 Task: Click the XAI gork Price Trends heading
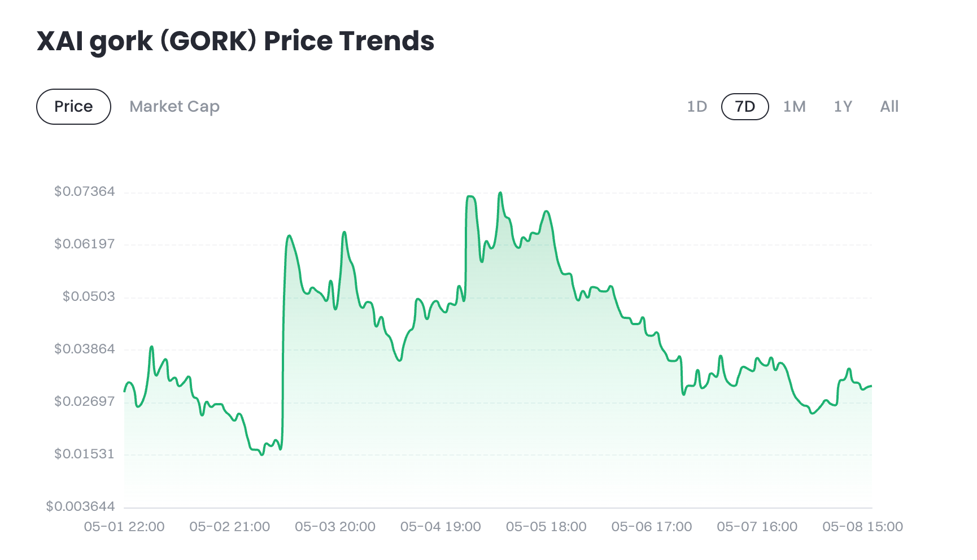tap(235, 41)
